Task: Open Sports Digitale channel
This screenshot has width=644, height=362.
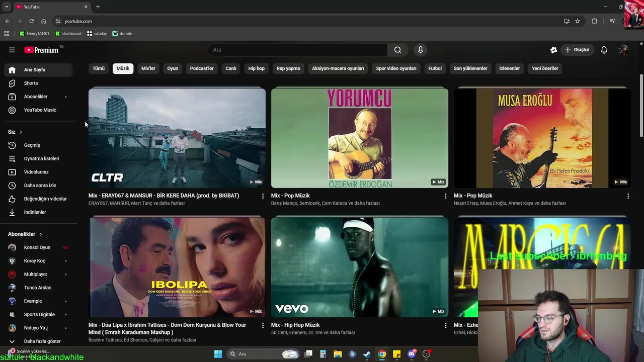Action: click(38, 314)
